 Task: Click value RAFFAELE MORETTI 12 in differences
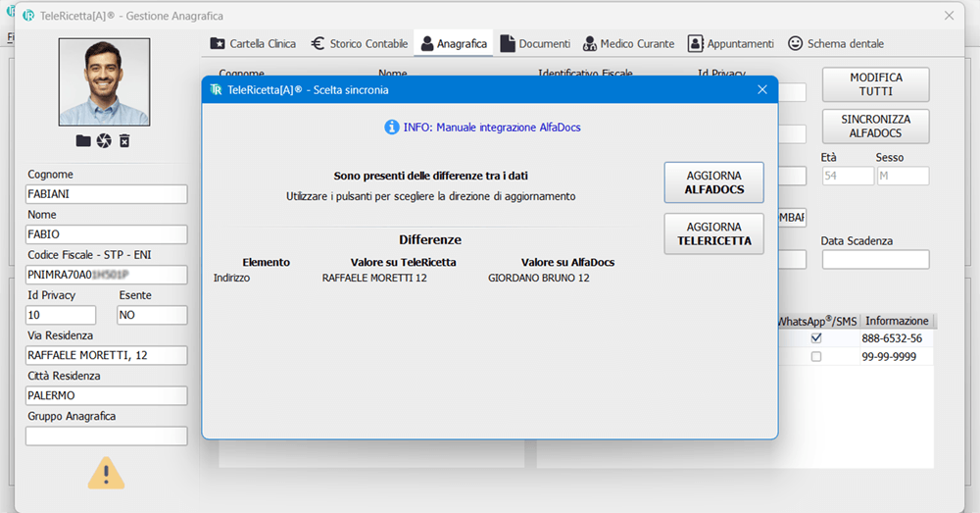point(374,278)
